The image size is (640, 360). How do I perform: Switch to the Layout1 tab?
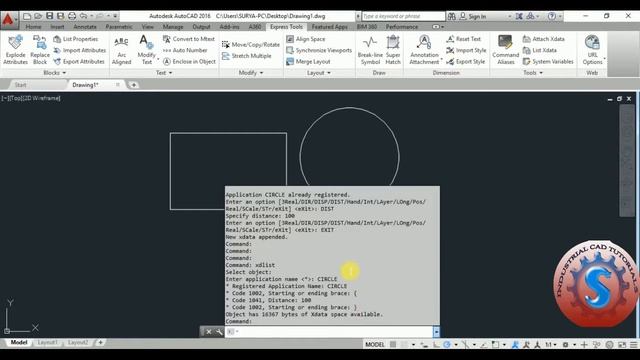click(x=48, y=342)
